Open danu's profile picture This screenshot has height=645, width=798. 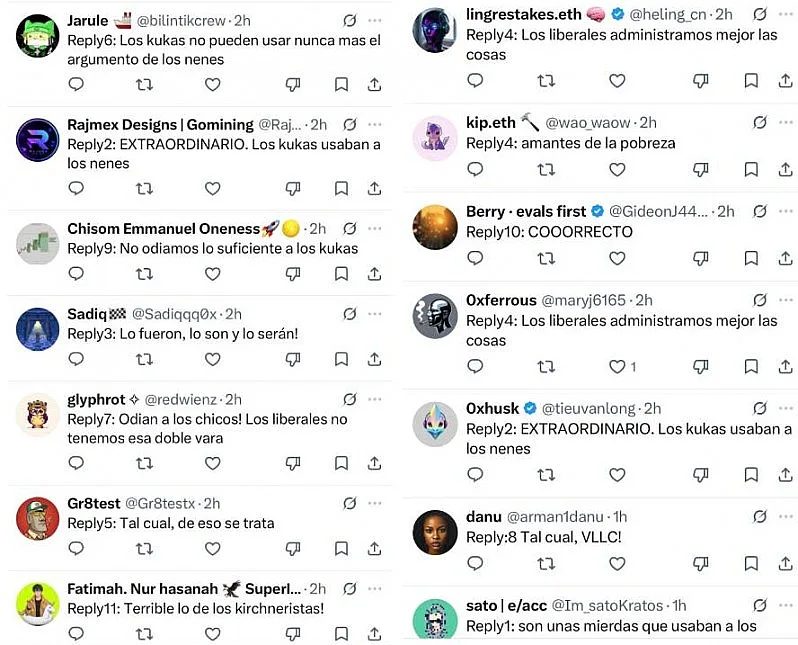pos(435,532)
